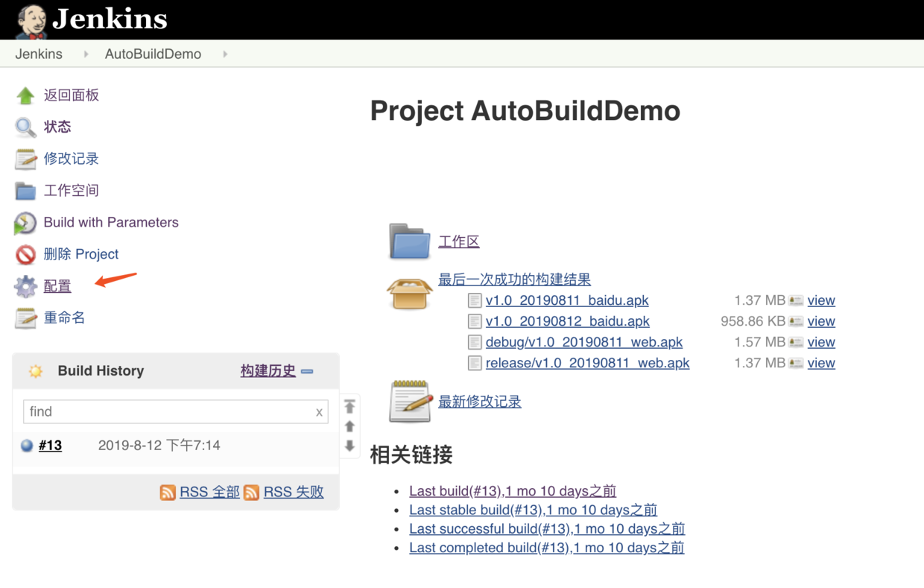
Task: Click the clock-play icon for Build with Parameters
Action: (x=25, y=223)
